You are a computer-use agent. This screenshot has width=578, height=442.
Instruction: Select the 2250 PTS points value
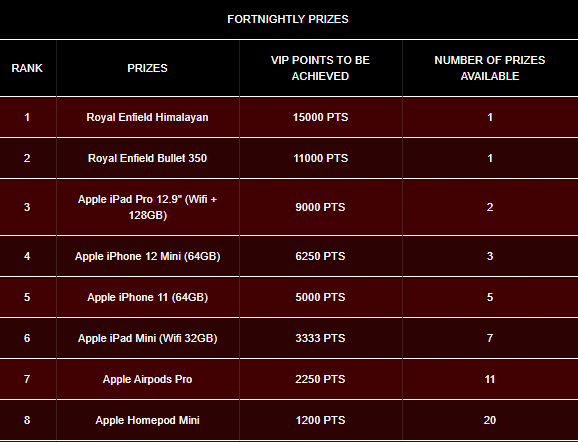(320, 379)
